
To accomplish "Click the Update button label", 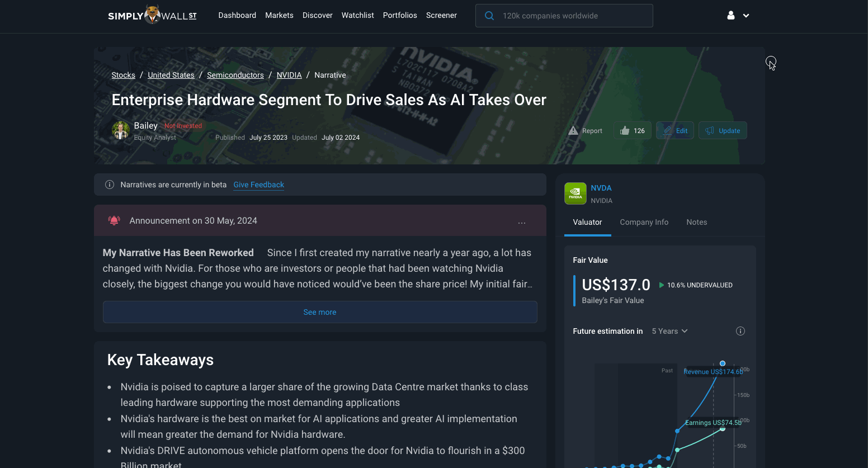I will click(729, 131).
